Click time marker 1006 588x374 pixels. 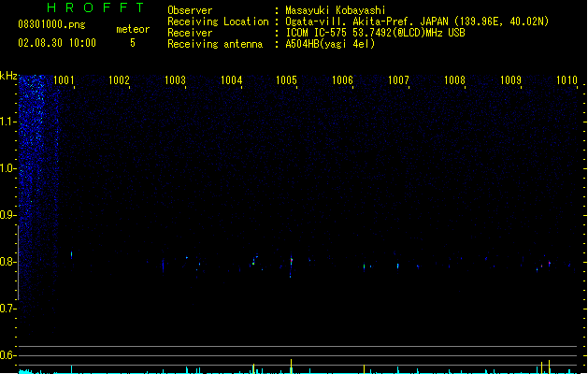click(343, 80)
